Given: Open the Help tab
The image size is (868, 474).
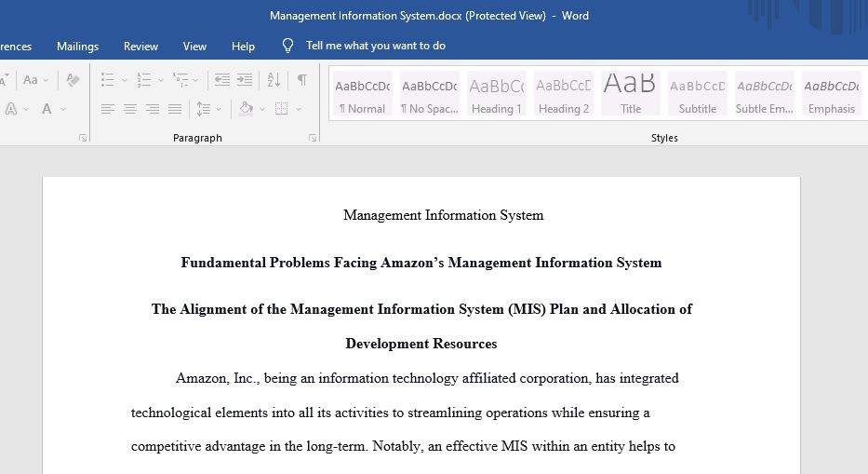Looking at the screenshot, I should coord(243,47).
